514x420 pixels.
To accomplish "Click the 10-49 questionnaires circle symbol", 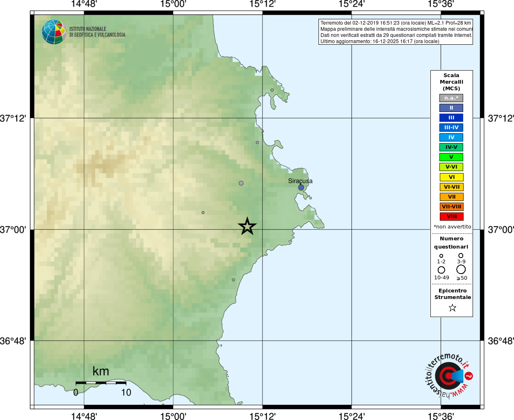I will [x=441, y=270].
